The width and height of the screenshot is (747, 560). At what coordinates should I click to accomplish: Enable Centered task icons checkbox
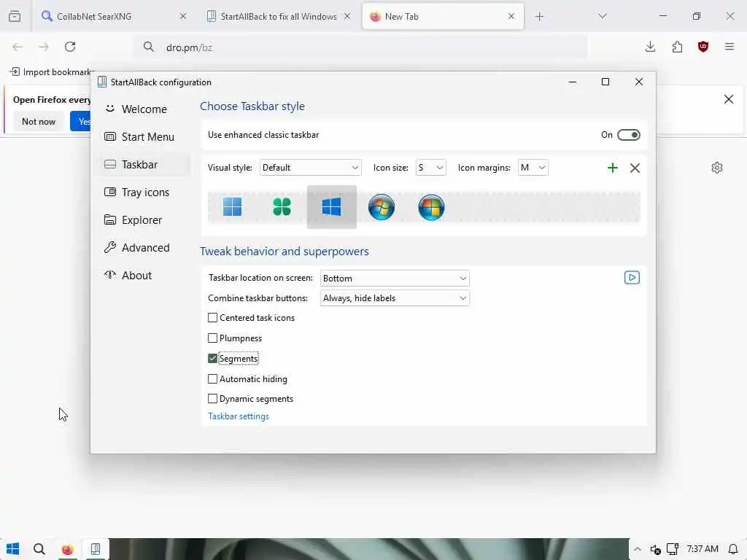212,318
